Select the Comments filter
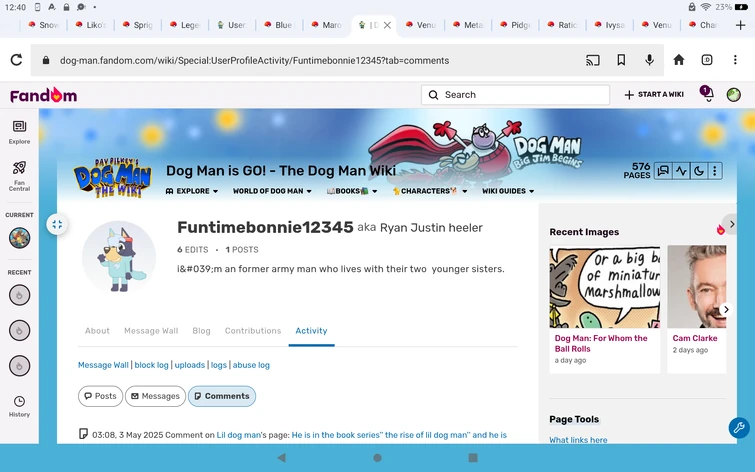755x472 pixels. 222,396
